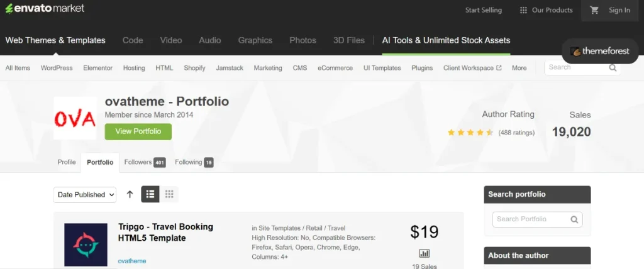Open AI Tools & Unlimited Stock Assets
The height and width of the screenshot is (269, 644).
pos(446,40)
